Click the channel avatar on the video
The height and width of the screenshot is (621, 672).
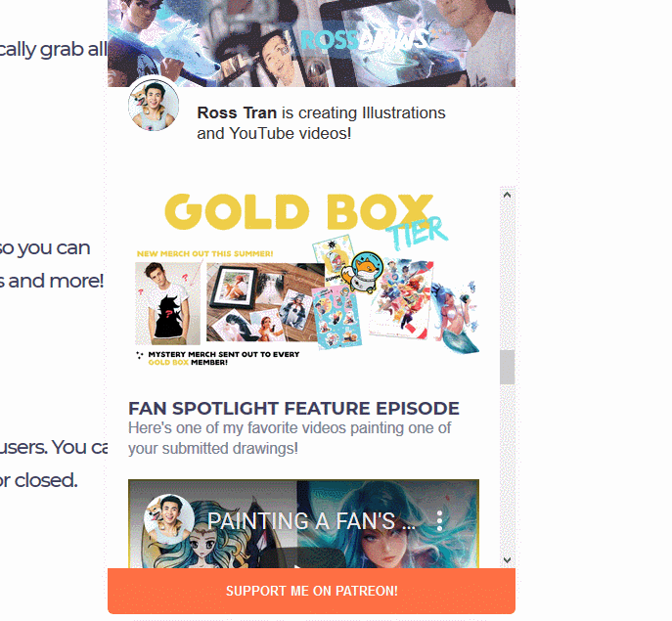coord(169,519)
